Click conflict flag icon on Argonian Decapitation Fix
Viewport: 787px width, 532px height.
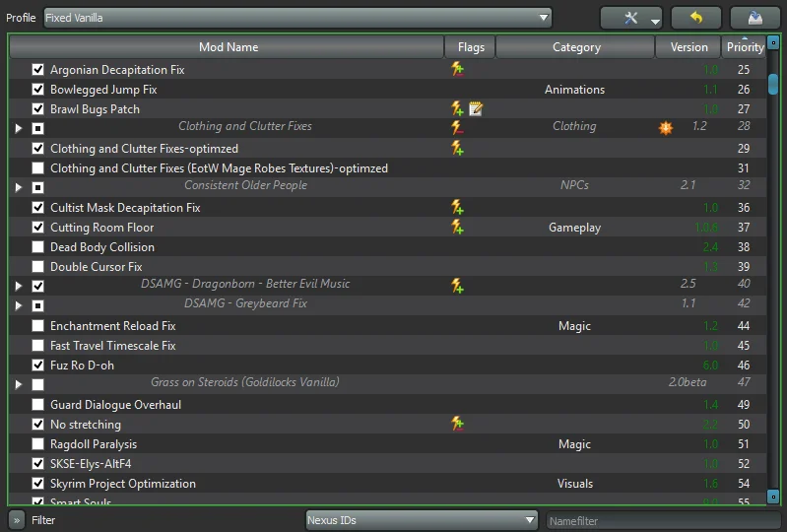click(457, 69)
